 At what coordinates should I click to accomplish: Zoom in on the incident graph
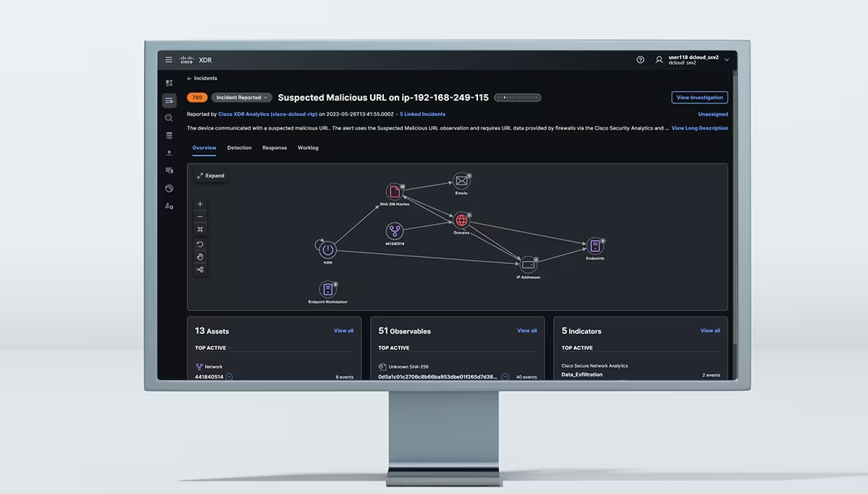pyautogui.click(x=200, y=204)
